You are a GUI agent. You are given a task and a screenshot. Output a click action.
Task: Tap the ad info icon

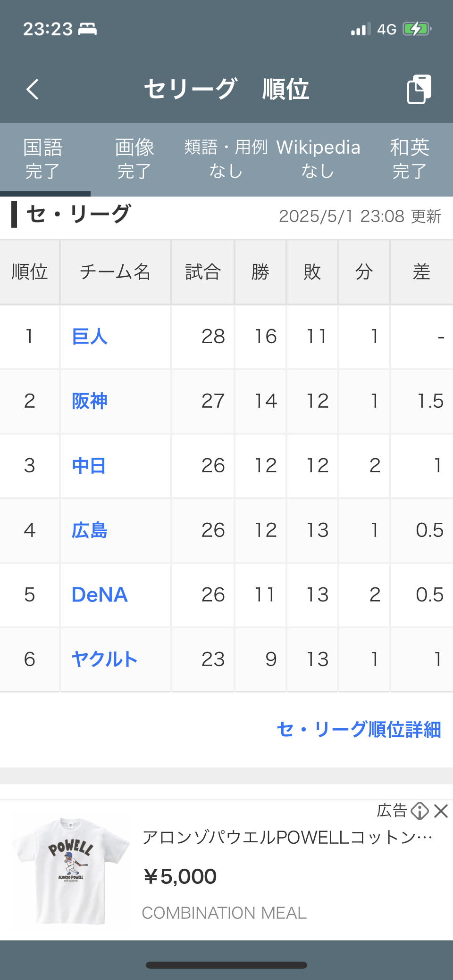(419, 811)
